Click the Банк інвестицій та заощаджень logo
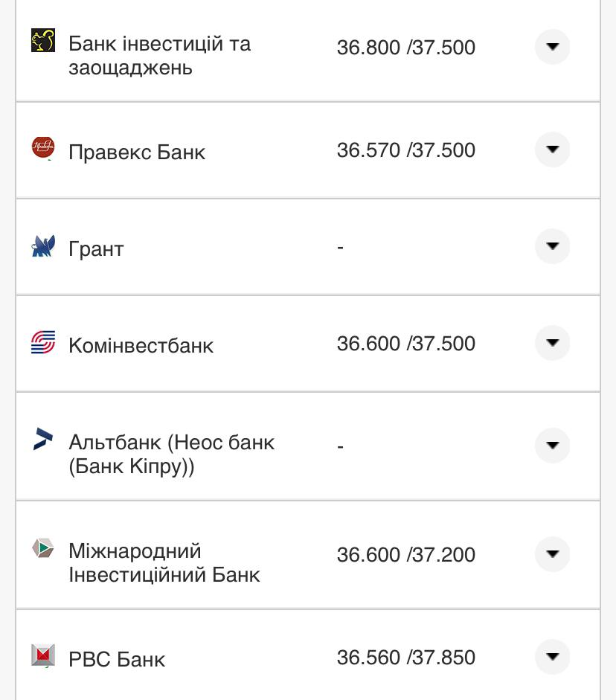Screen dimensions: 616x700 click(43, 41)
